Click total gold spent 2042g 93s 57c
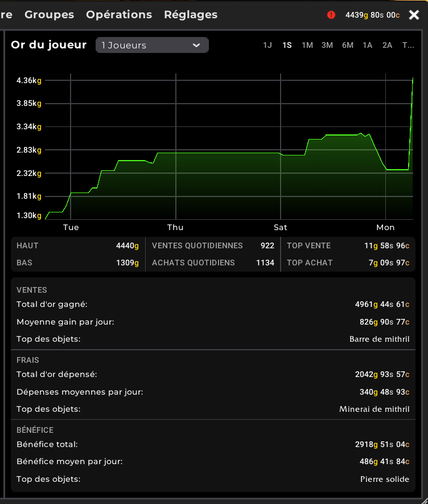Image resolution: width=428 pixels, height=504 pixels. click(x=382, y=375)
